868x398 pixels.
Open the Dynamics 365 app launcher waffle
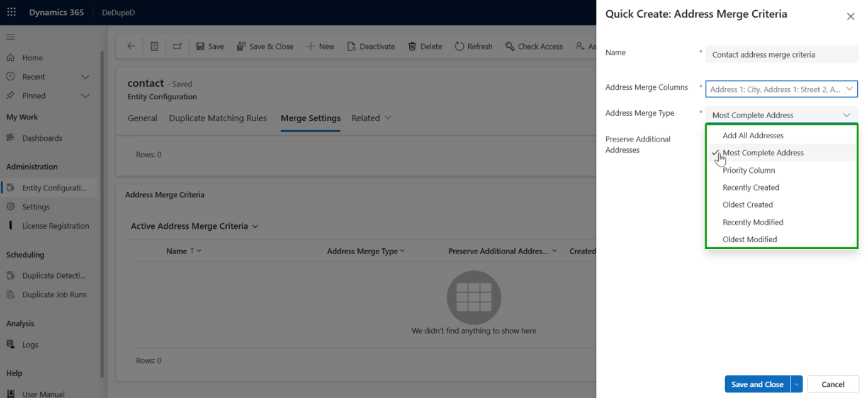[11, 13]
